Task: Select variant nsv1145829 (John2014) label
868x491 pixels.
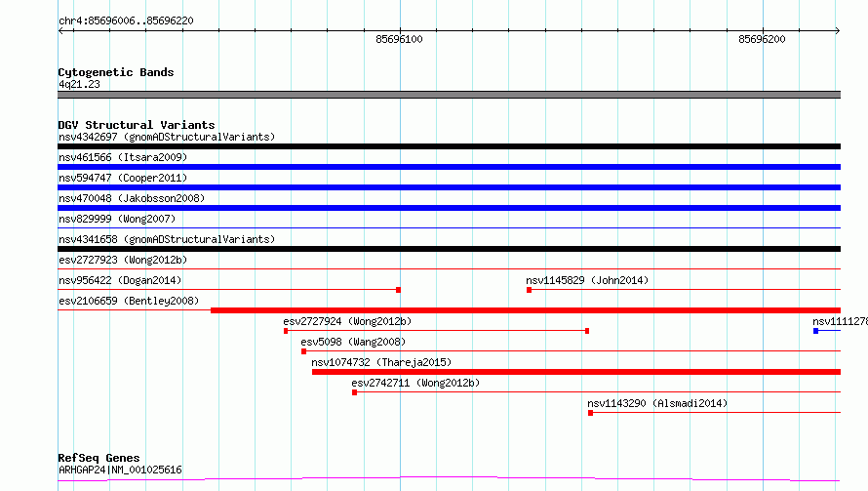Action: [587, 280]
